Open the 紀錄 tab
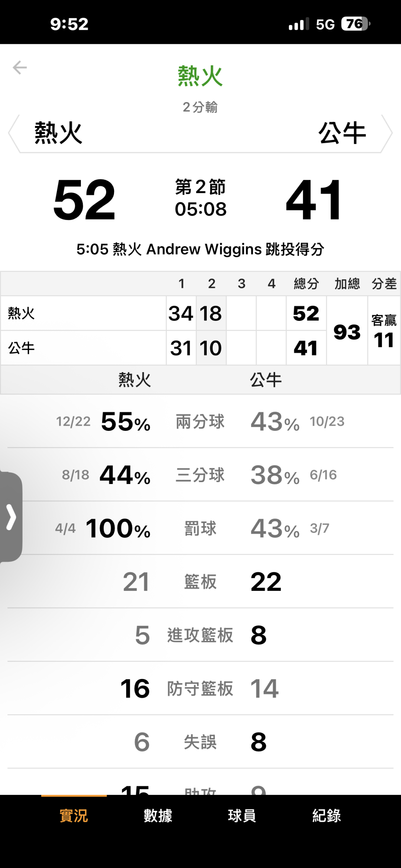Screen dimensions: 401x868 [326, 816]
